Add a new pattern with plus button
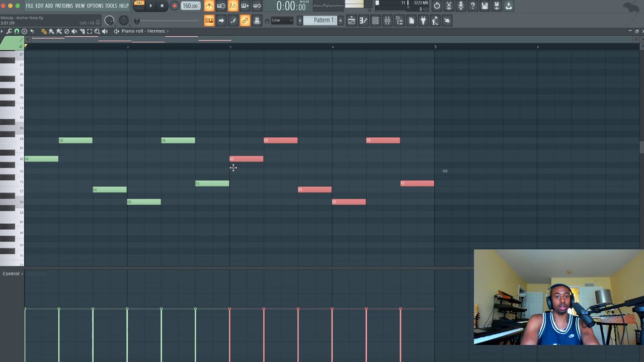This screenshot has height=362, width=644. coord(340,21)
